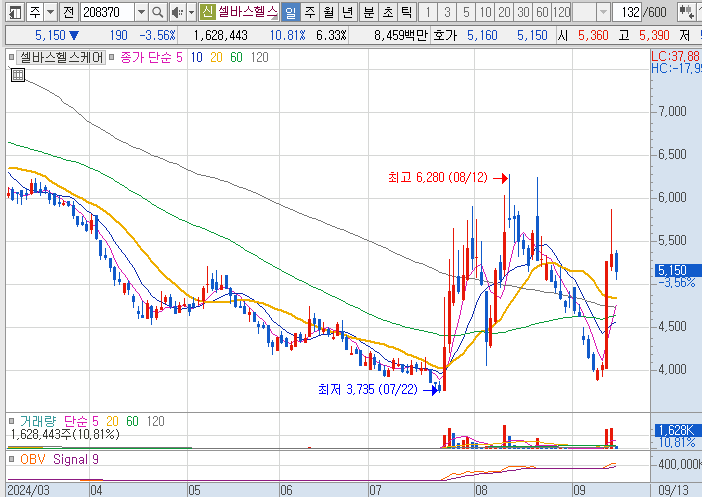Screen dimensions: 702x497
Task: Choose the 1 interval button
Action: tap(428, 12)
